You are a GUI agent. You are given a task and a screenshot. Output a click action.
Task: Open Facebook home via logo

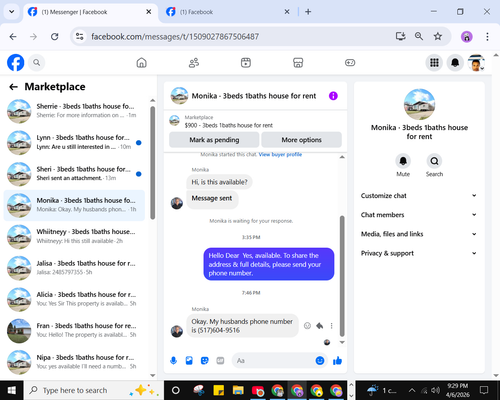click(16, 63)
